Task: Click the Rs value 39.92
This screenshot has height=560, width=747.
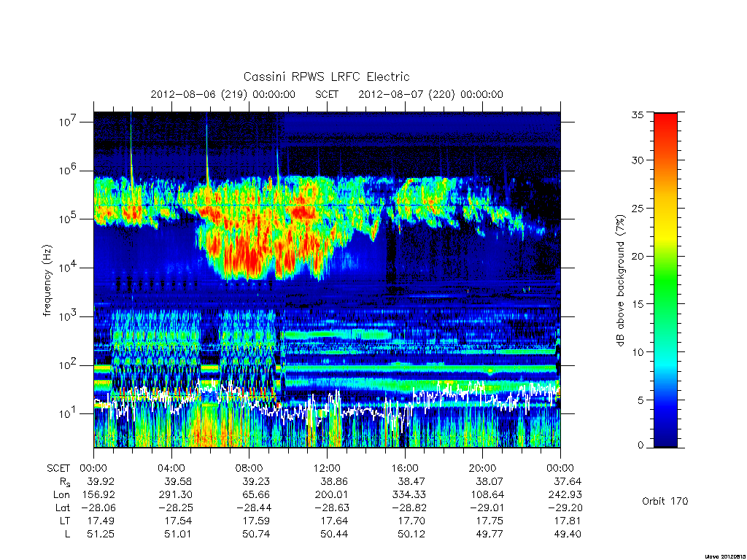Action: [x=101, y=481]
